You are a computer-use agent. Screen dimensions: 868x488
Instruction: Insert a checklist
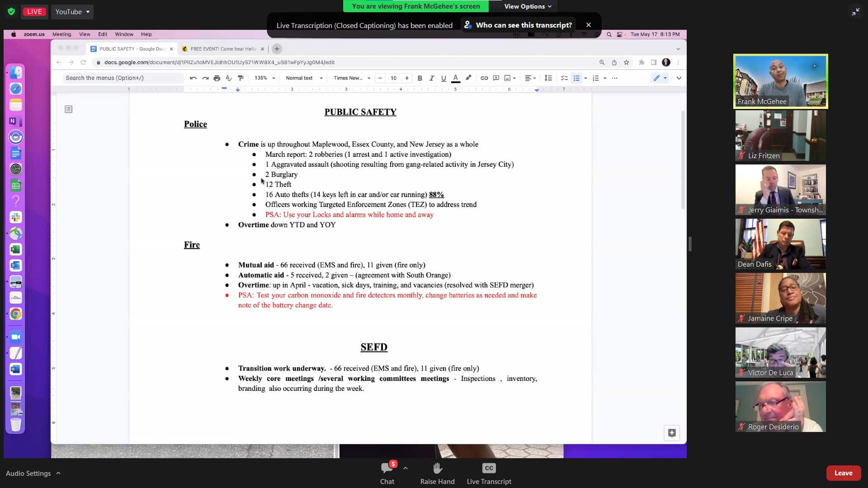pos(564,78)
